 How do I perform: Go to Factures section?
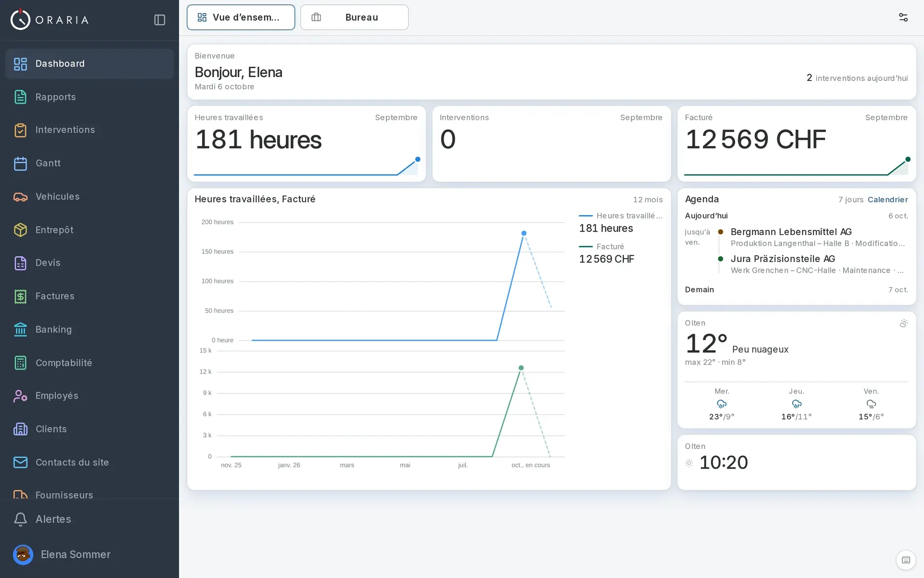[90, 296]
